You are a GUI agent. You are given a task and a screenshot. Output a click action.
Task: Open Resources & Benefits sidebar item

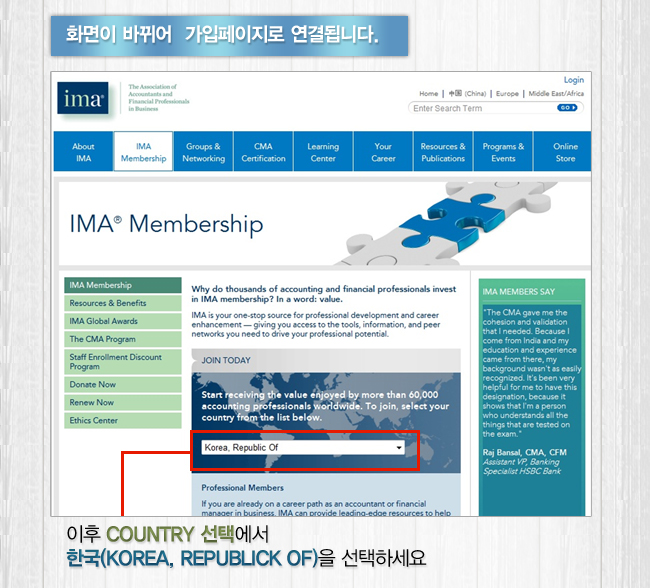(123, 303)
